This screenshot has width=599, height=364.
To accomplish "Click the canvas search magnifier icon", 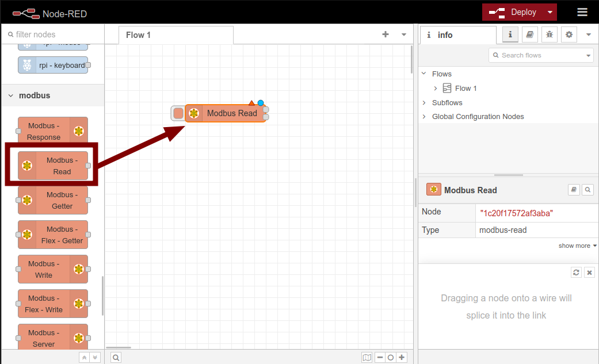I will 116,358.
